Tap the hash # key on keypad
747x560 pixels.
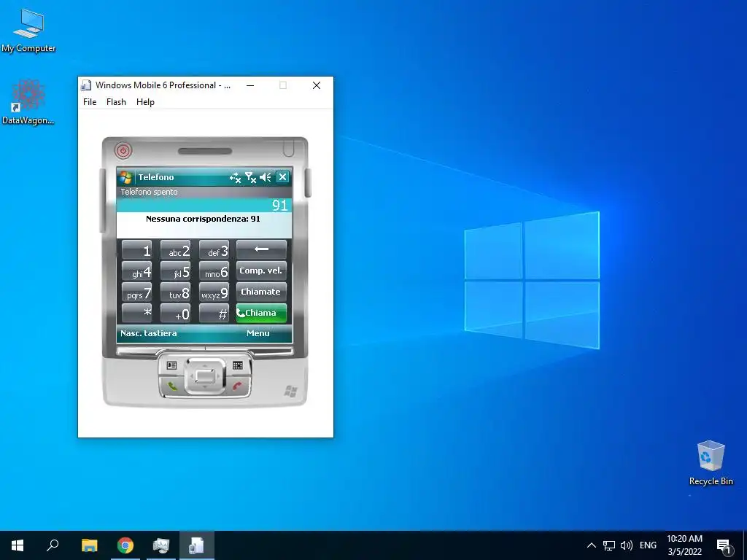tap(214, 314)
